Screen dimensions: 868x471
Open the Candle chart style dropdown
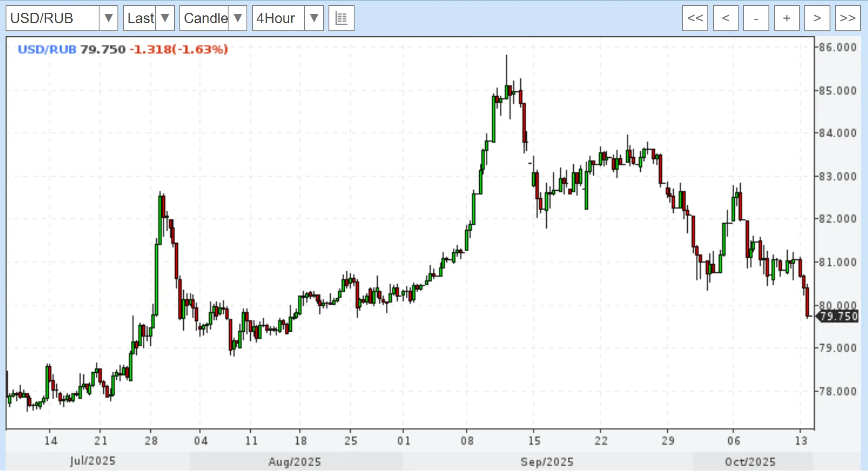pyautogui.click(x=238, y=18)
